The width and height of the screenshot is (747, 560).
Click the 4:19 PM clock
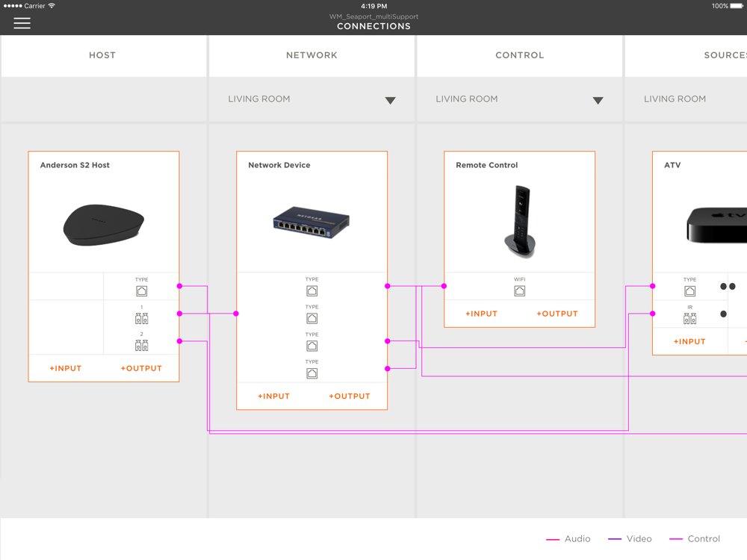(374, 6)
